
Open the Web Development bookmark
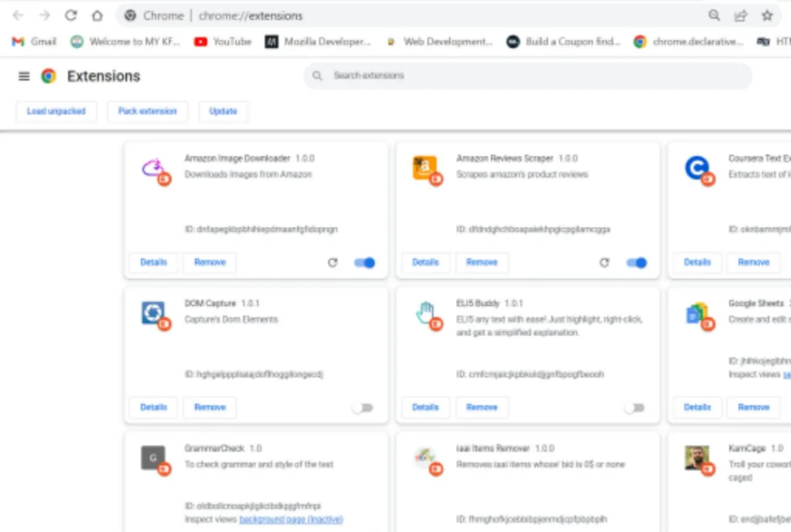click(440, 42)
